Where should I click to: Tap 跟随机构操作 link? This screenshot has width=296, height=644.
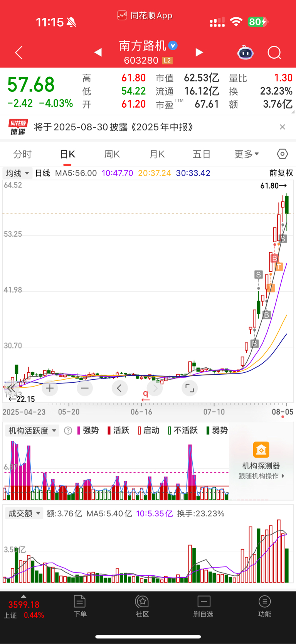pos(261,476)
